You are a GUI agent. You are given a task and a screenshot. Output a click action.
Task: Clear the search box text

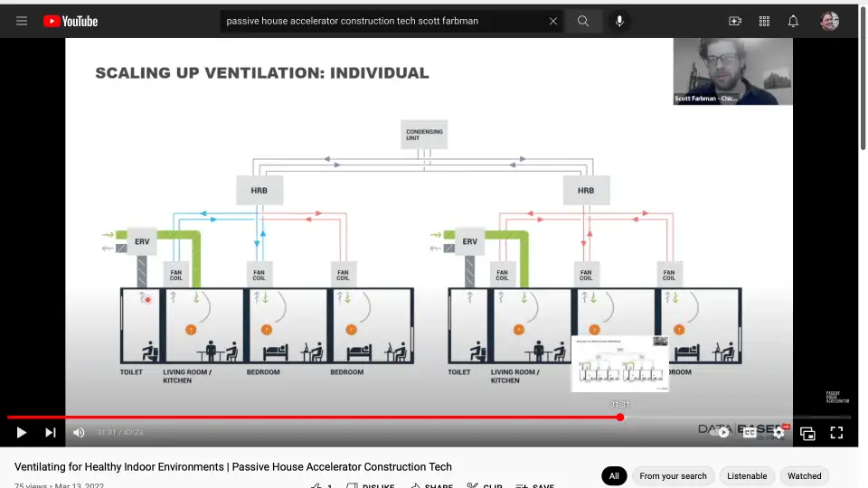coord(553,21)
